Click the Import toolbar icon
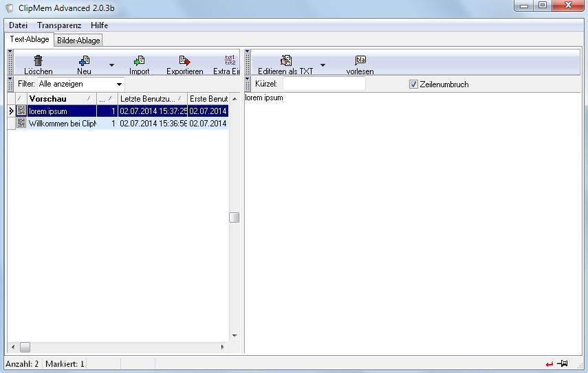588x373 pixels. pyautogui.click(x=139, y=60)
